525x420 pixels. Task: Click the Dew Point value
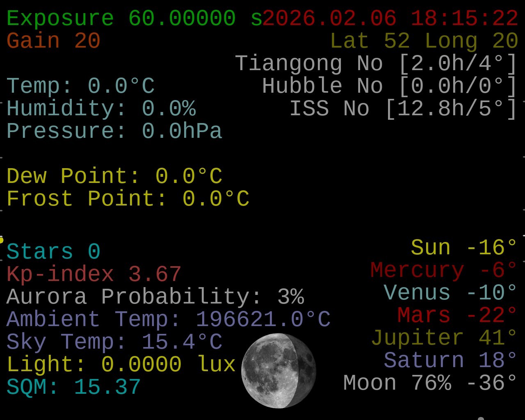pos(114,176)
